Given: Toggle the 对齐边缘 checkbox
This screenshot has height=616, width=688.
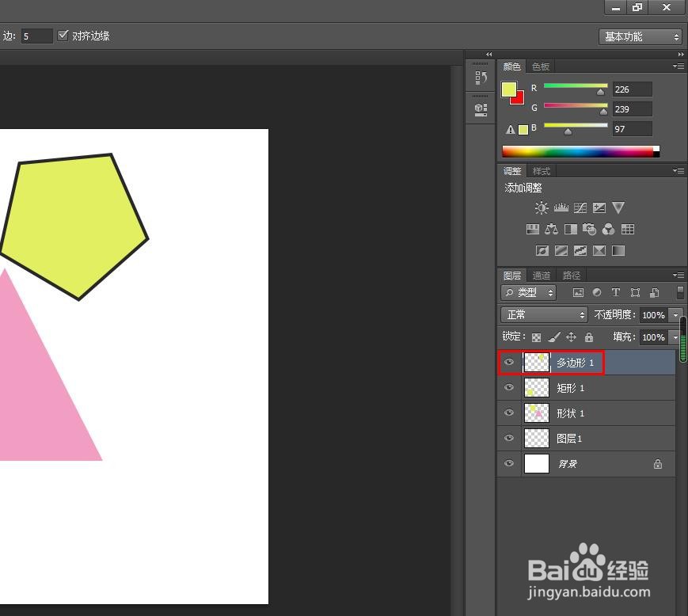Looking at the screenshot, I should 63,36.
